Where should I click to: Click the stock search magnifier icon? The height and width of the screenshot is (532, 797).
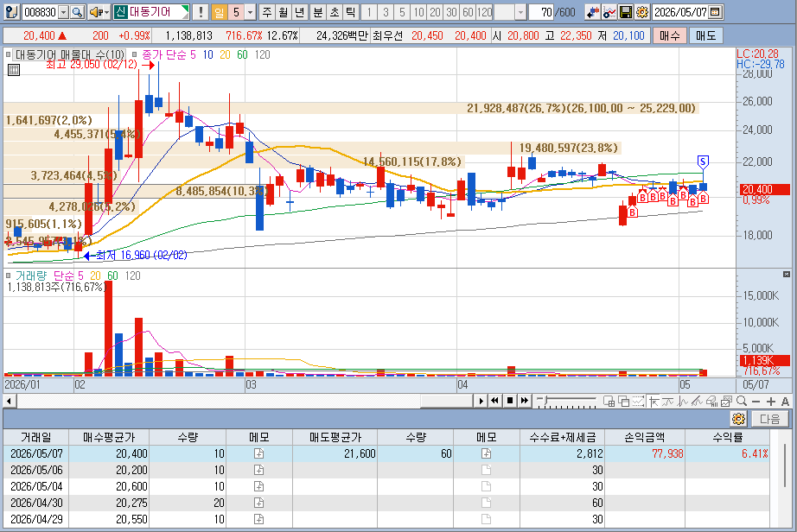tap(77, 12)
